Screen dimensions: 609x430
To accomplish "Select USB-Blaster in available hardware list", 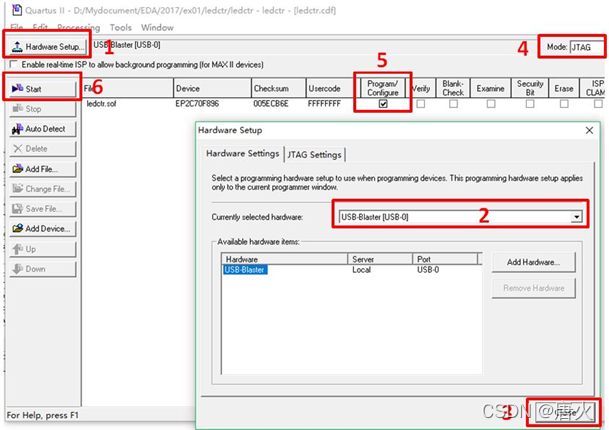I will (x=245, y=270).
